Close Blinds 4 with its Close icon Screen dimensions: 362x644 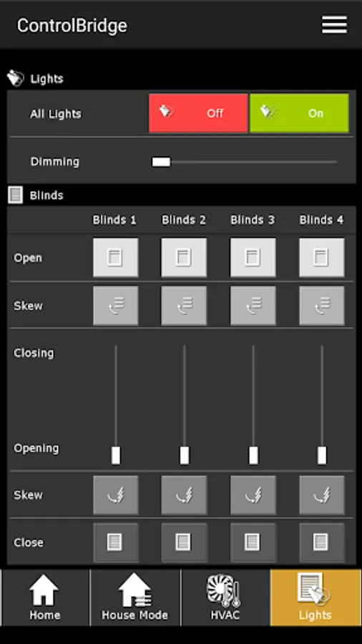(x=322, y=542)
